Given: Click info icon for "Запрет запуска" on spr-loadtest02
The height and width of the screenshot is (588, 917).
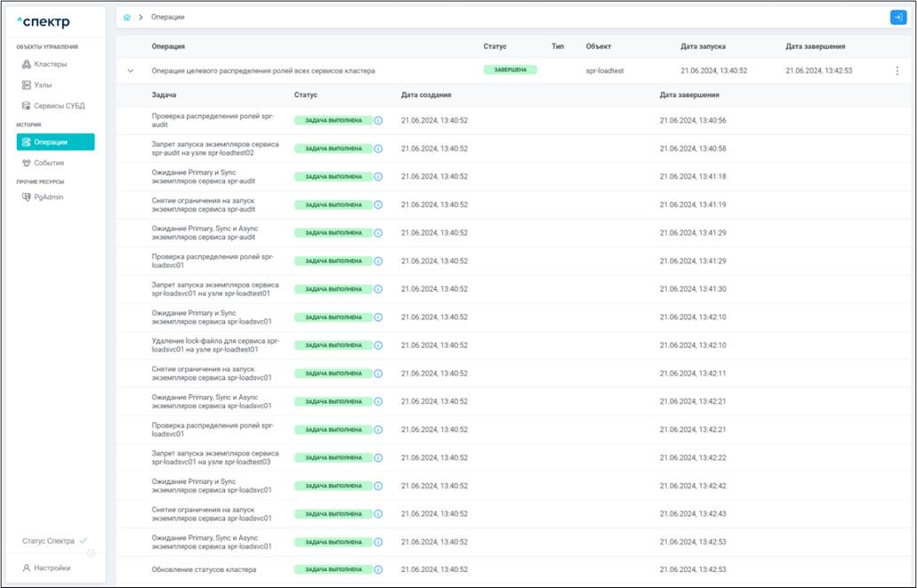Looking at the screenshot, I should point(378,149).
